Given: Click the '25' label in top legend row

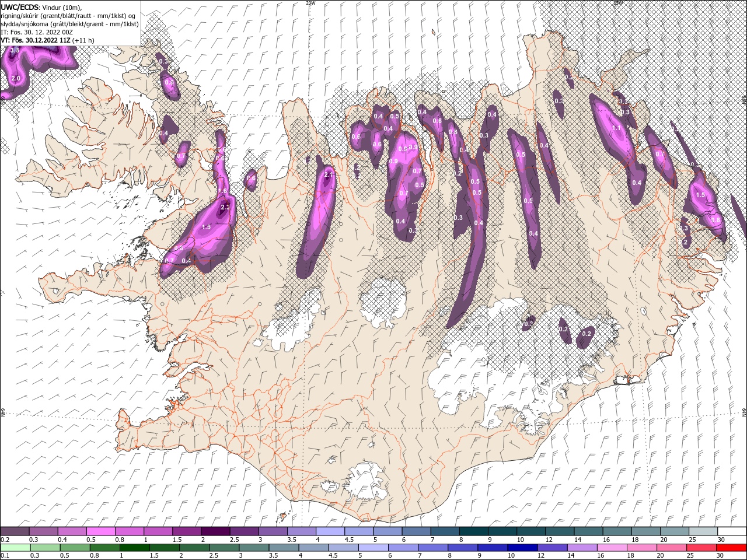Looking at the screenshot, I should point(693,540).
